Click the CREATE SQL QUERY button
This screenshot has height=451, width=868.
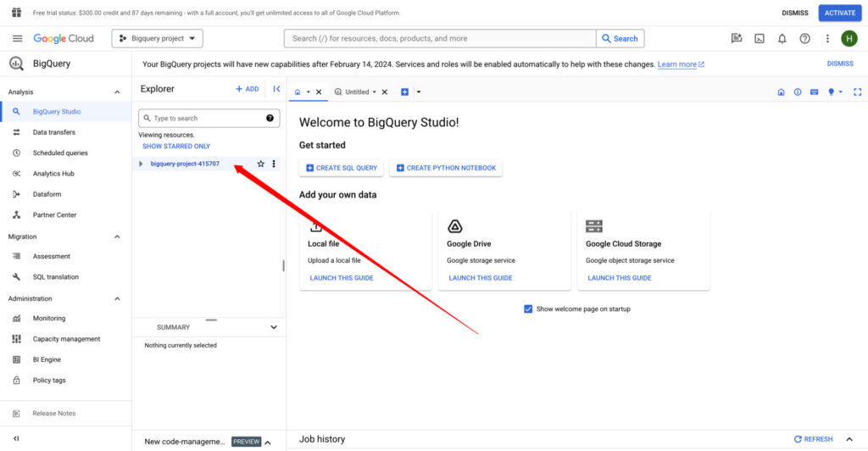[342, 168]
